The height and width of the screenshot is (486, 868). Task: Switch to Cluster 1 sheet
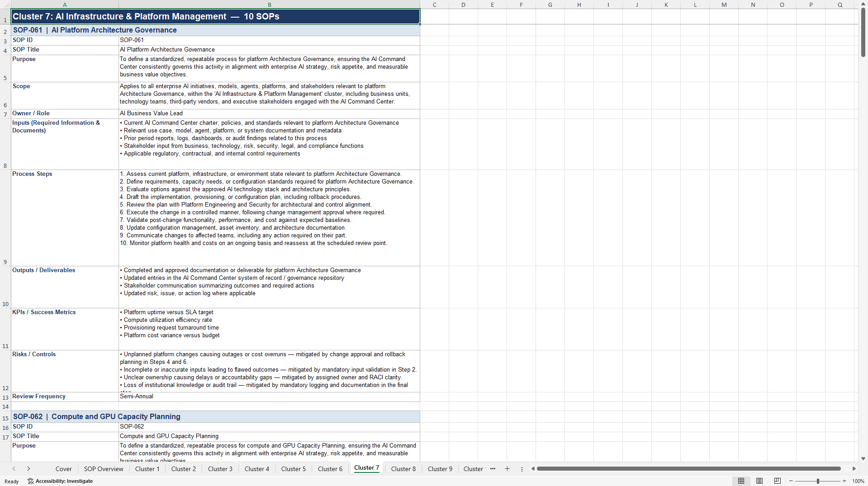tap(147, 469)
